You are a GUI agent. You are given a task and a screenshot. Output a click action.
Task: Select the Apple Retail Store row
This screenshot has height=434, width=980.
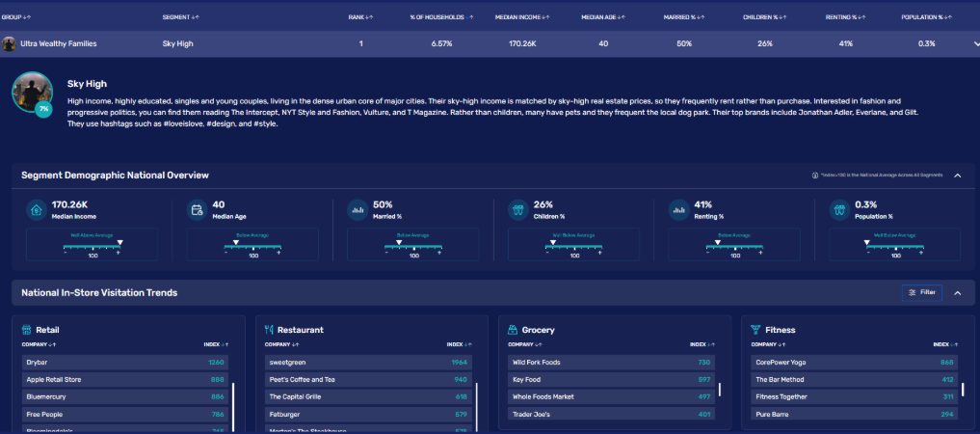pos(125,380)
